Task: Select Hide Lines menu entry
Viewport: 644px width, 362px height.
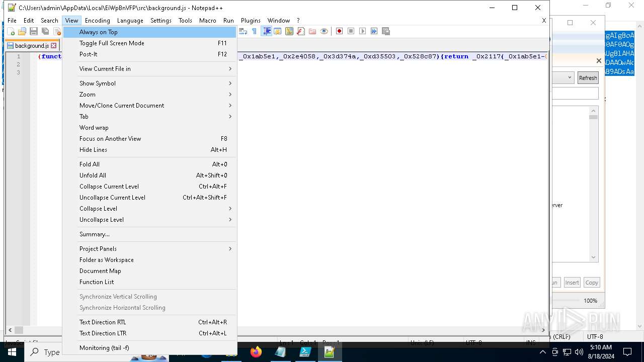Action: [x=149, y=150]
